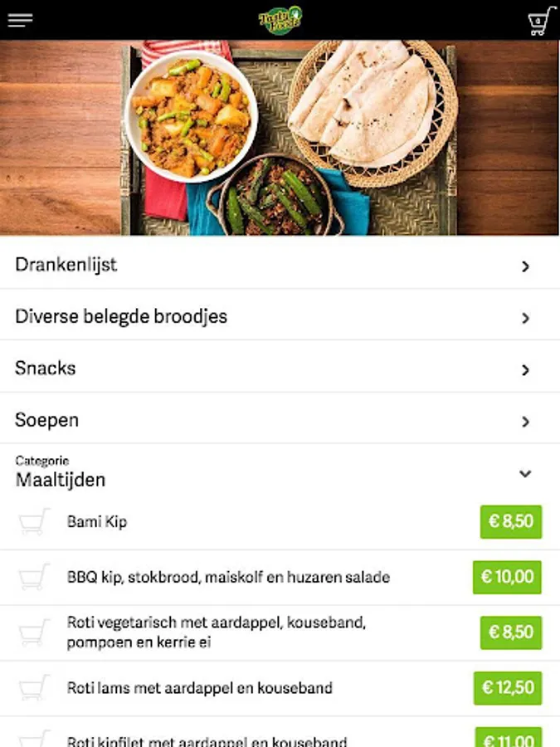560x747 pixels.
Task: Click the food banner image
Action: 280,138
